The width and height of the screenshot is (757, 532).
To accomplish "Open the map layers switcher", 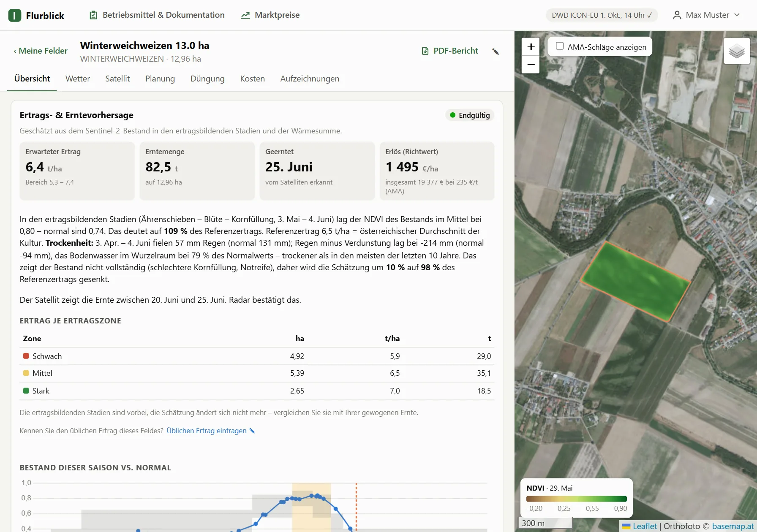I will 736,51.
